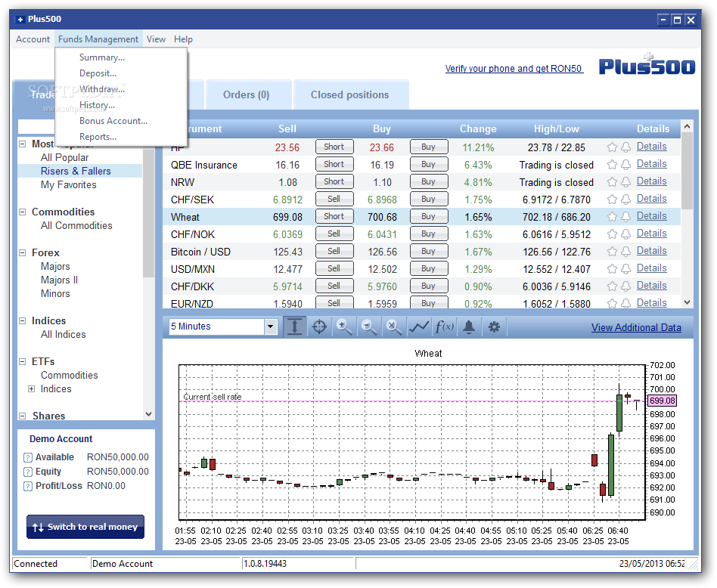The height and width of the screenshot is (588, 717).
Task: Click the instrument search field
Action: click(x=36, y=126)
